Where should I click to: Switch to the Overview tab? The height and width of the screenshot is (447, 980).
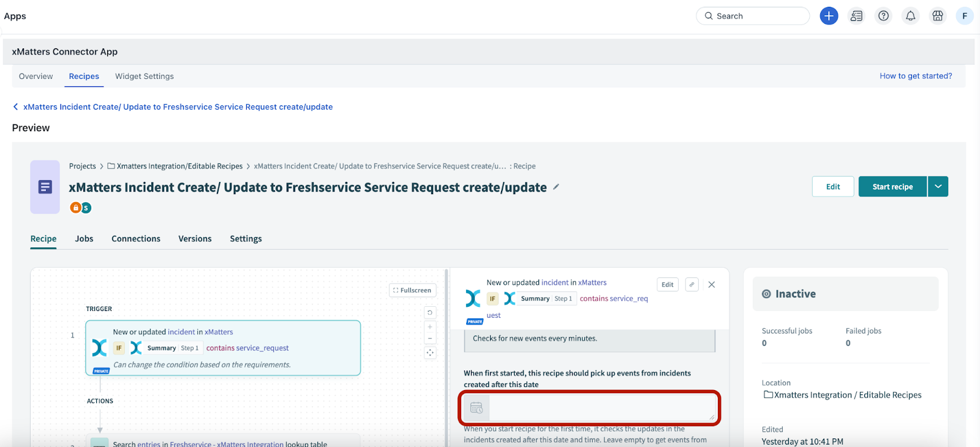36,77
